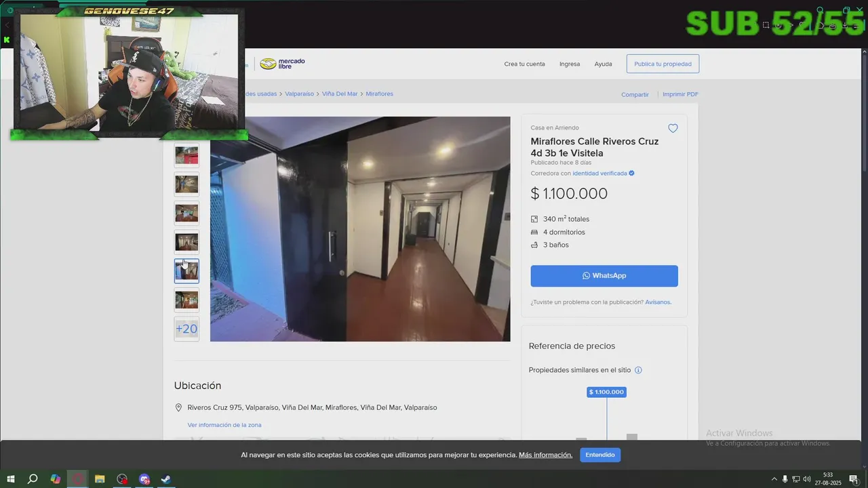Select the highlighted hallway thumbnail
This screenshot has width=868, height=488.
(186, 271)
